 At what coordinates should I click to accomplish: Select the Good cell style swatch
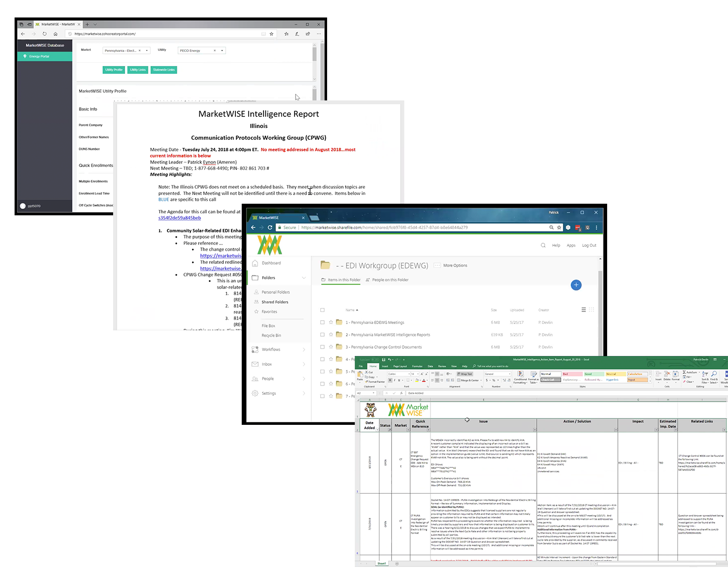coord(588,374)
